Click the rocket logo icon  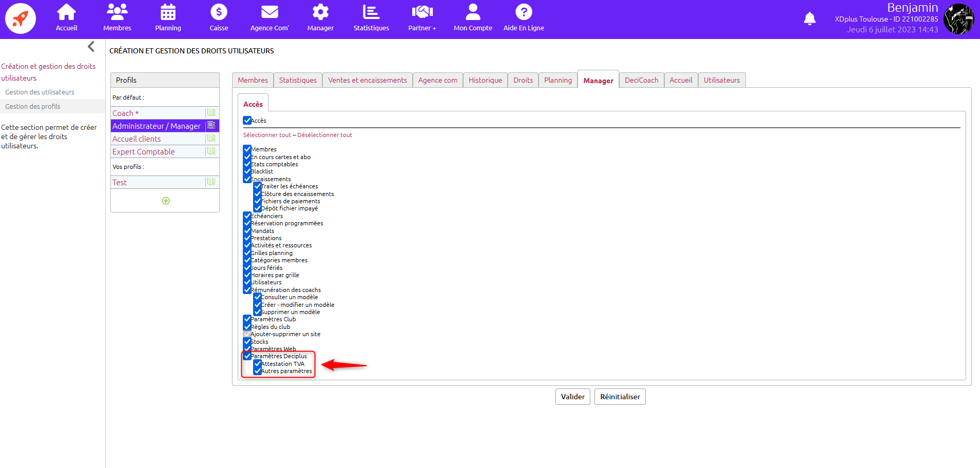pos(21,18)
